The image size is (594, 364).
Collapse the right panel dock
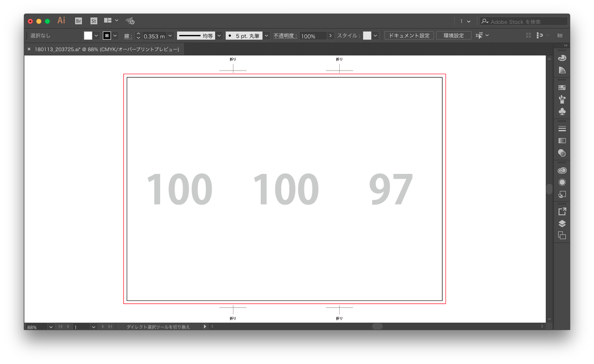[565, 45]
